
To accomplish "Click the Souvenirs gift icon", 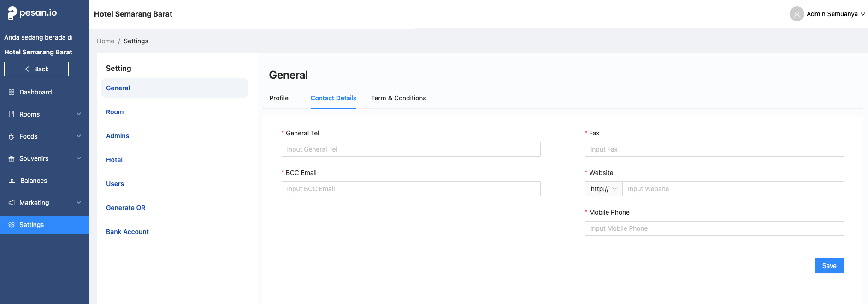I will [x=12, y=158].
